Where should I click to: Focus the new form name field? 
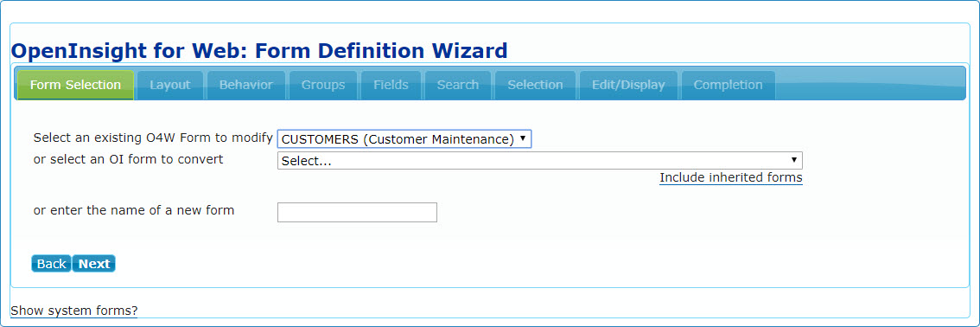coord(357,213)
